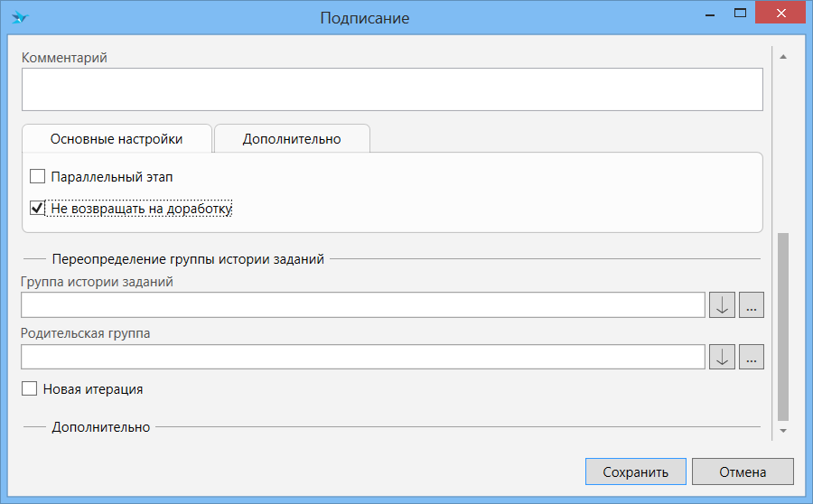Open dropdown arrow for Родительская группа
This screenshot has height=504, width=813.
(x=722, y=357)
